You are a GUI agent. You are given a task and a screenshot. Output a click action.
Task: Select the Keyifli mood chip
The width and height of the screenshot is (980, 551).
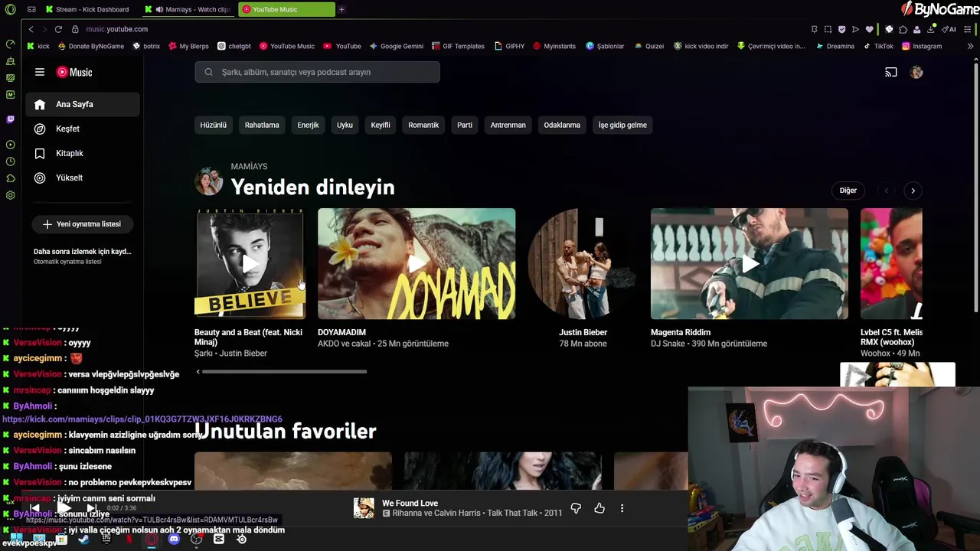tap(381, 125)
